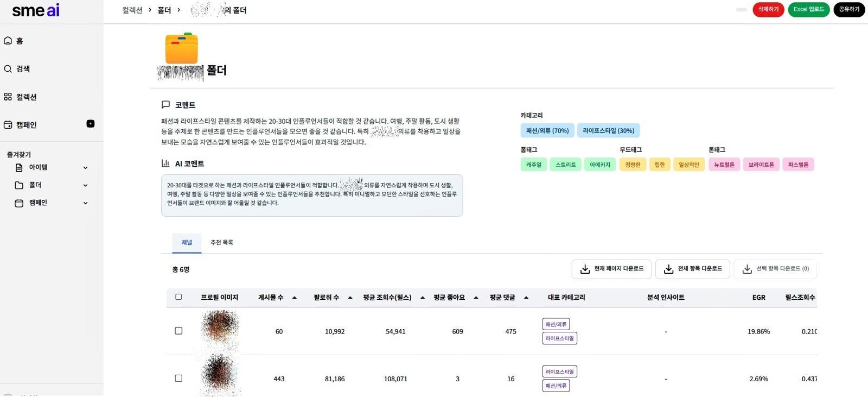Click 폴더 breadcrumb link

164,10
